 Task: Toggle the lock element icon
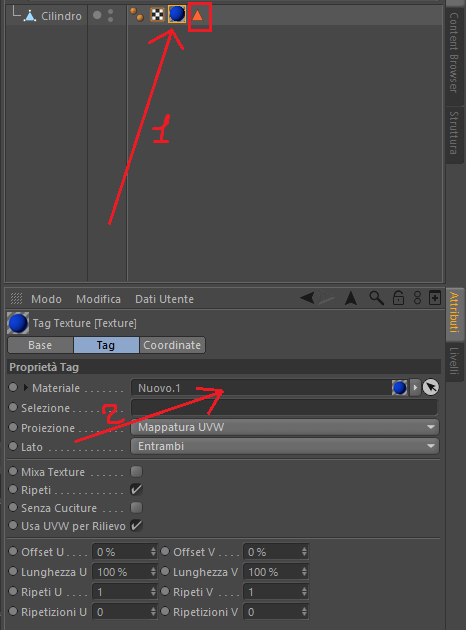(398, 298)
